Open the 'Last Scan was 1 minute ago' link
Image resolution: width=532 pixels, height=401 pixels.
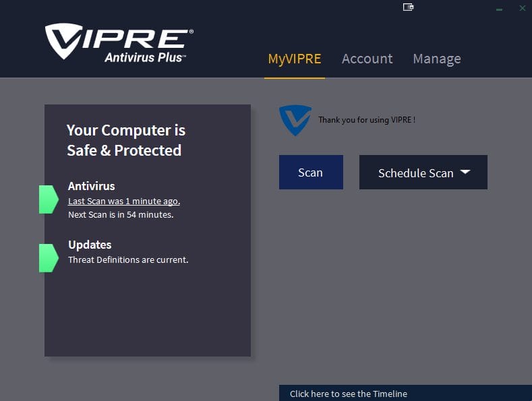(124, 202)
